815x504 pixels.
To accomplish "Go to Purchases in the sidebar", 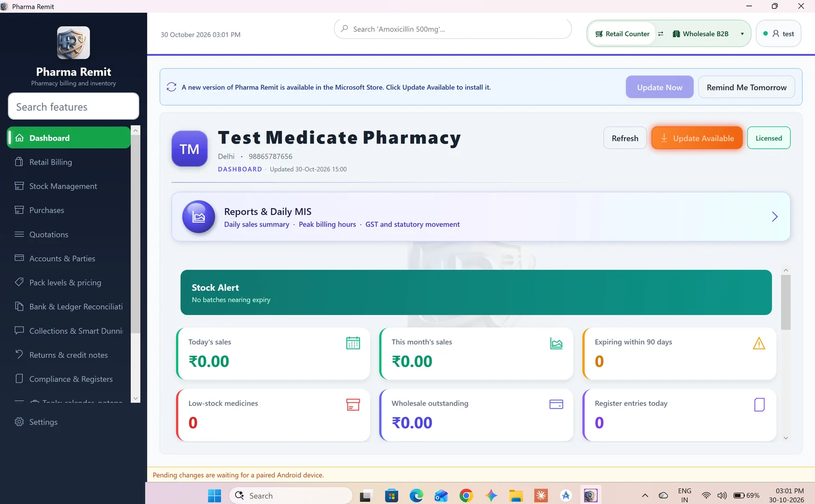I will (68, 210).
